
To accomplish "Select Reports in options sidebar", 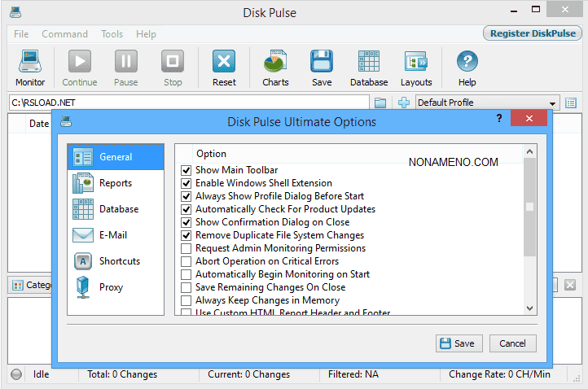I will [115, 183].
